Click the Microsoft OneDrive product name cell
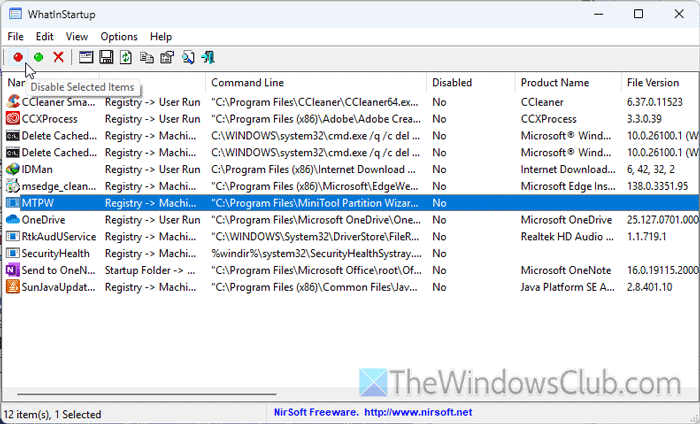The image size is (700, 424). coord(566,220)
